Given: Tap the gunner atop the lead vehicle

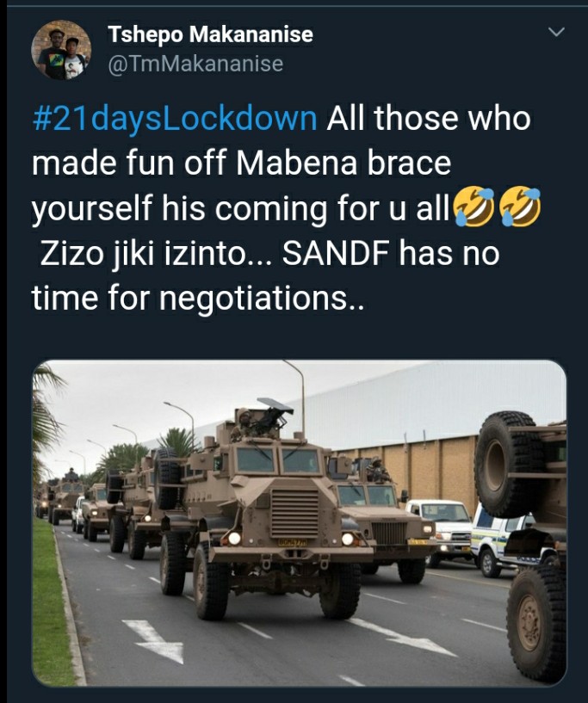Looking at the screenshot, I should [x=245, y=423].
